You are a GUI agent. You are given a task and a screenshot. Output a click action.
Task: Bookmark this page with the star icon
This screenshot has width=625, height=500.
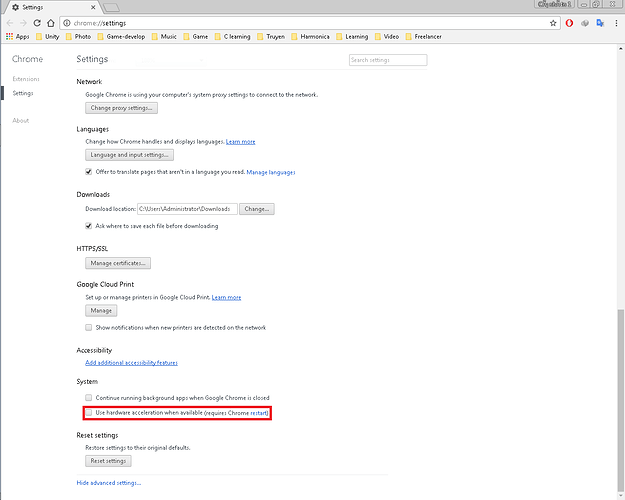click(553, 23)
